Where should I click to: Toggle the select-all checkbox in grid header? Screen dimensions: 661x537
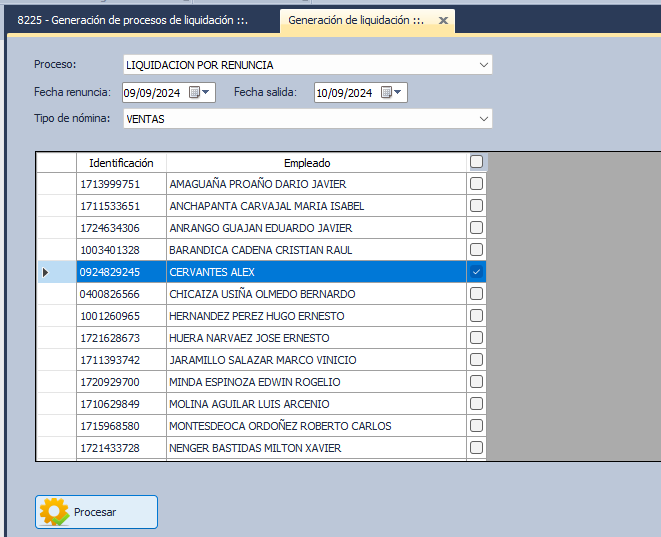coord(476,162)
